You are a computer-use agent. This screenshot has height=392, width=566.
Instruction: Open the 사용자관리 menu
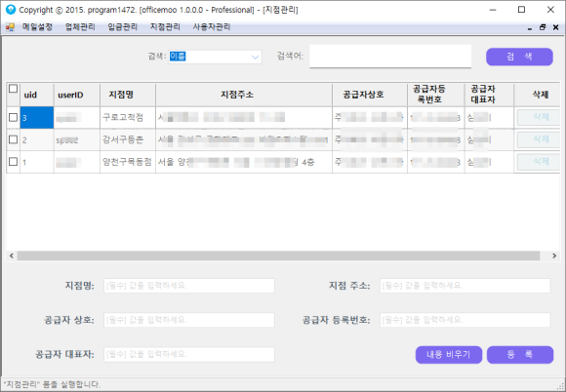(212, 27)
